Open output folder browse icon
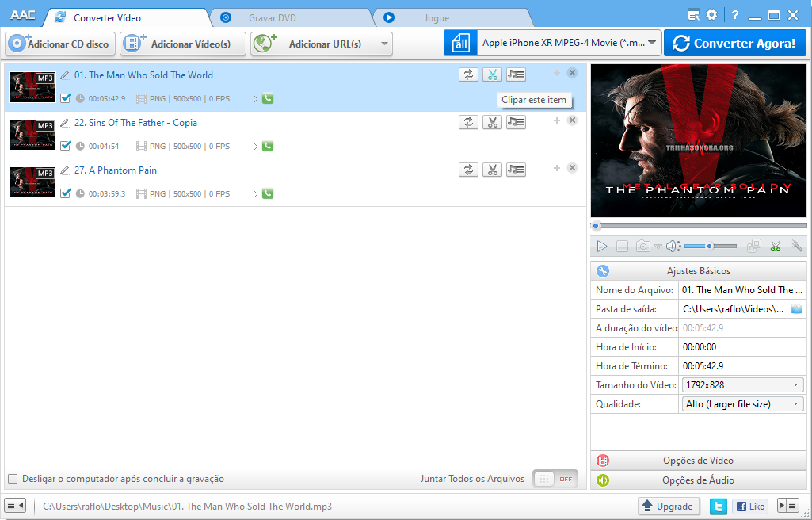Screen dimensions: 812x520 pyautogui.click(x=797, y=308)
